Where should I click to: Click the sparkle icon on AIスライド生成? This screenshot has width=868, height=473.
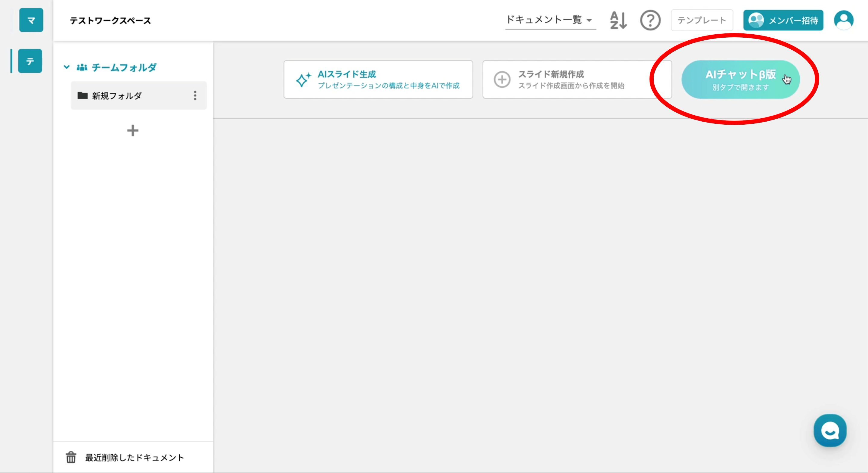click(x=302, y=79)
